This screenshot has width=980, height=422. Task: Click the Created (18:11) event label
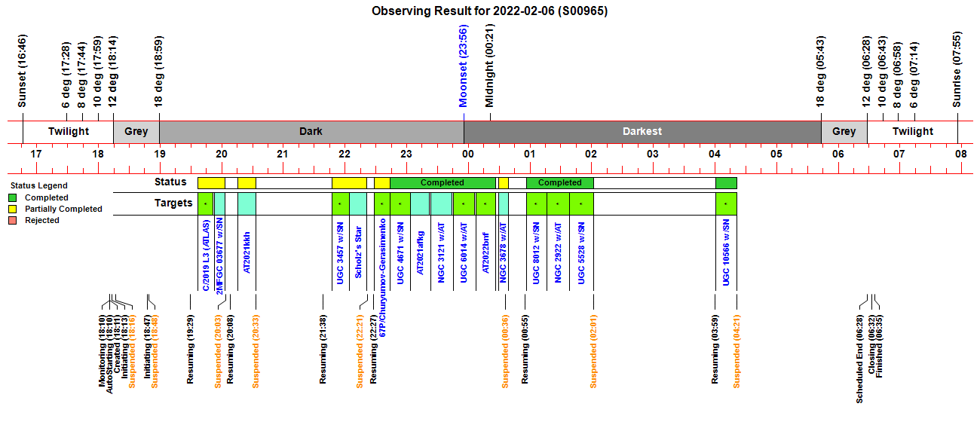coord(118,344)
